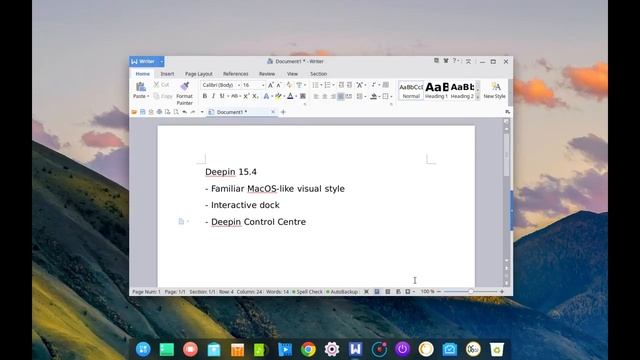Open the Review tab
640x360 pixels.
pyautogui.click(x=267, y=74)
